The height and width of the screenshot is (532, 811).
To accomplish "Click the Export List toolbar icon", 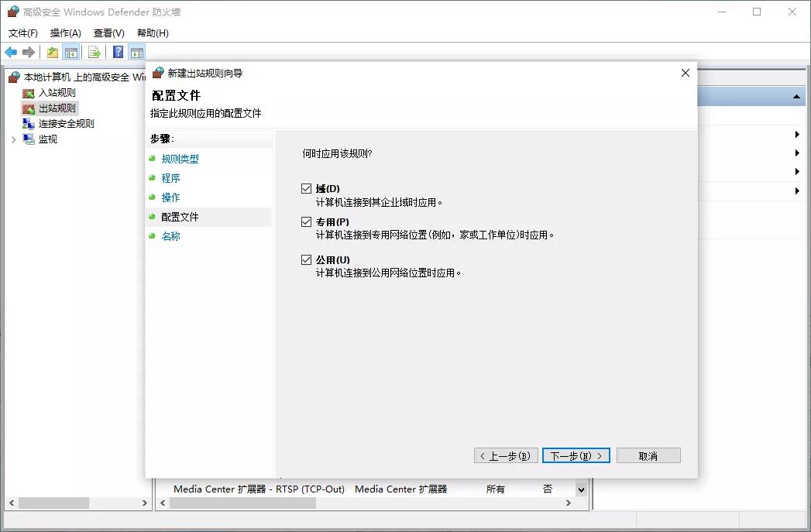I will point(93,52).
